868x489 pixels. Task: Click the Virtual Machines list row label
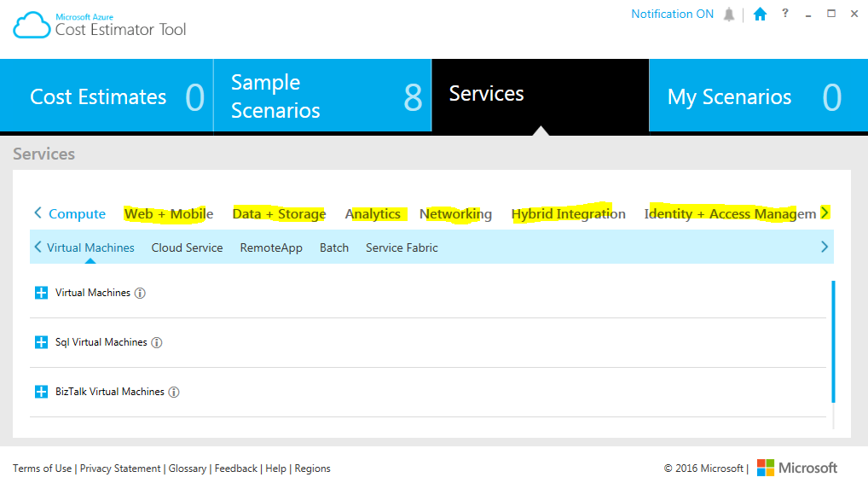92,293
